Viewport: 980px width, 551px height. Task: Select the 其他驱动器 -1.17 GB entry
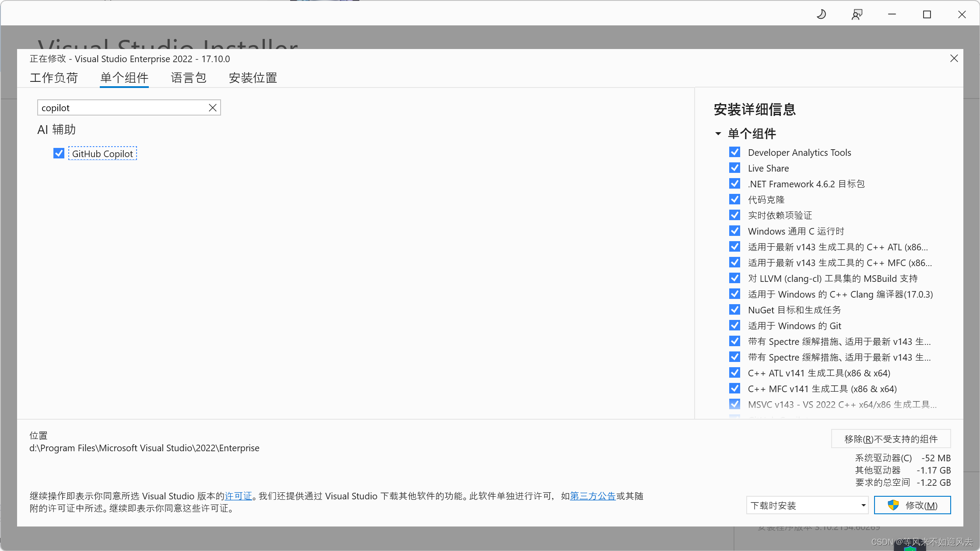pos(903,470)
